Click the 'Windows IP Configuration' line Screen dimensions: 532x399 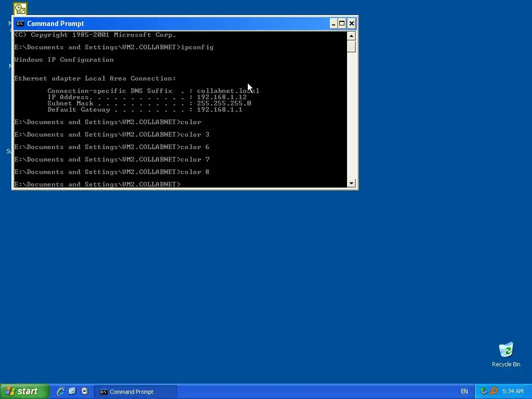64,60
